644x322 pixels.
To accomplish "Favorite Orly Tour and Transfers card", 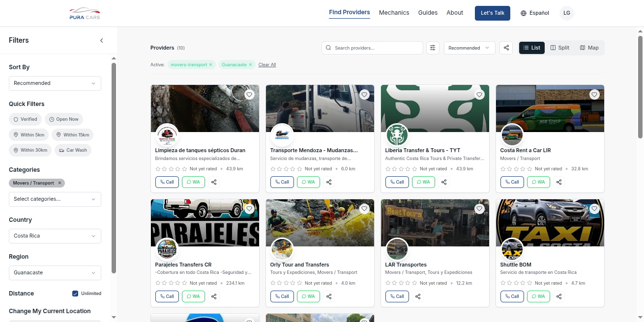I will click(364, 209).
